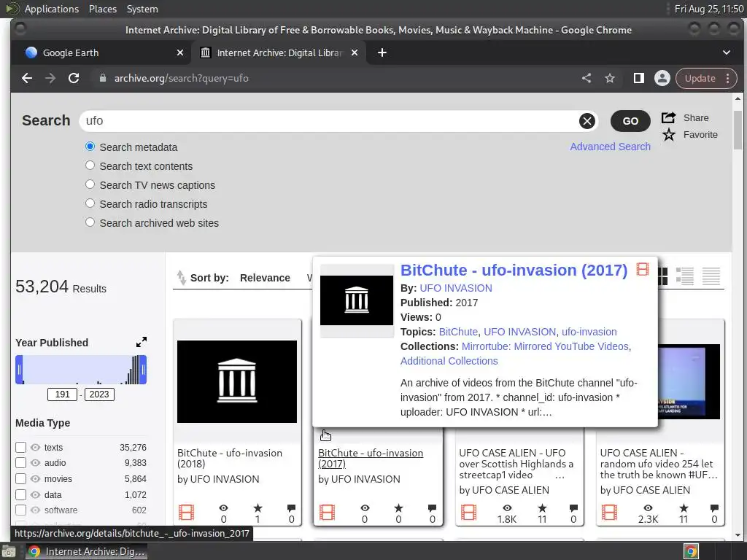Open Mirrortube: Mirrored YouTube Videos collection
747x560 pixels.
[x=545, y=346]
